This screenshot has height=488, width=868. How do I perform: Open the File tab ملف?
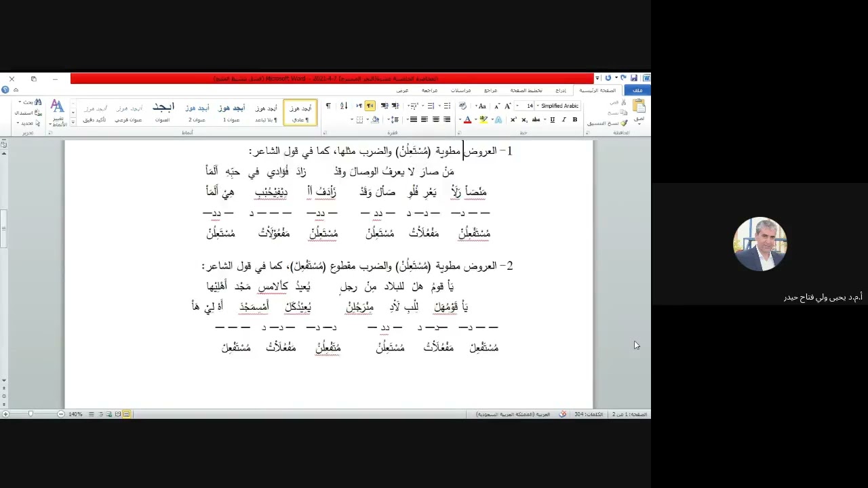(x=637, y=90)
